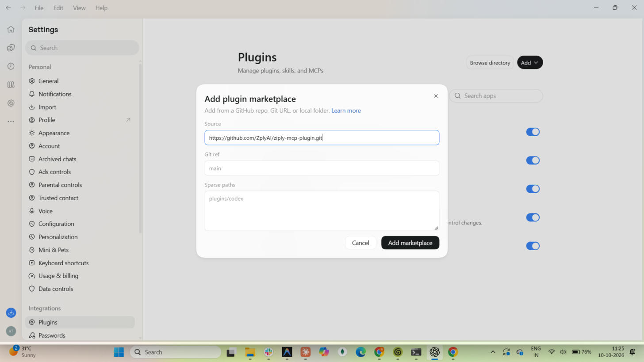Image resolution: width=644 pixels, height=362 pixels.
Task: Select Data controls in the sidebar
Action: [80, 289]
